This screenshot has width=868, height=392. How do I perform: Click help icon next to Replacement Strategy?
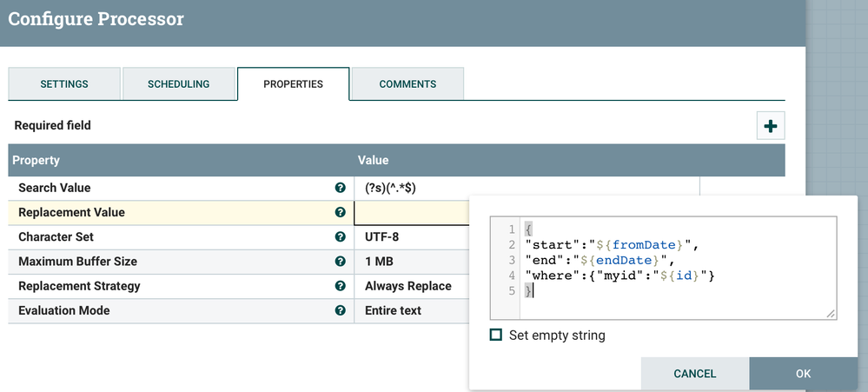point(340,286)
